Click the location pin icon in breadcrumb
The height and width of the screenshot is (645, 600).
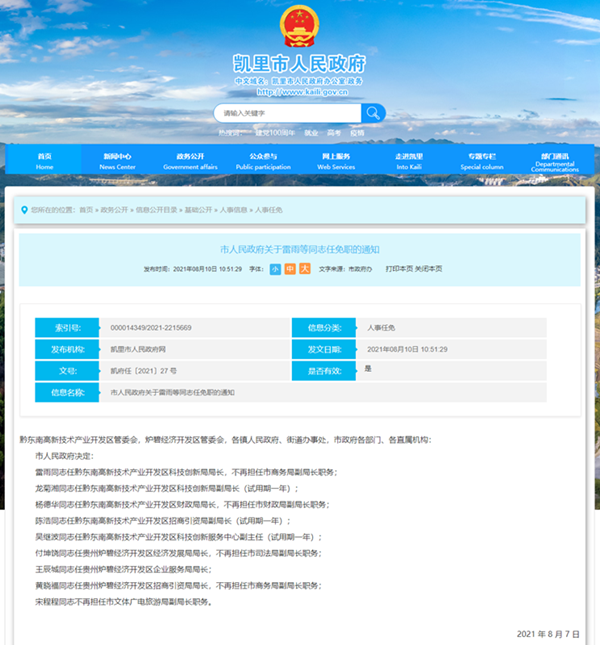tap(24, 210)
